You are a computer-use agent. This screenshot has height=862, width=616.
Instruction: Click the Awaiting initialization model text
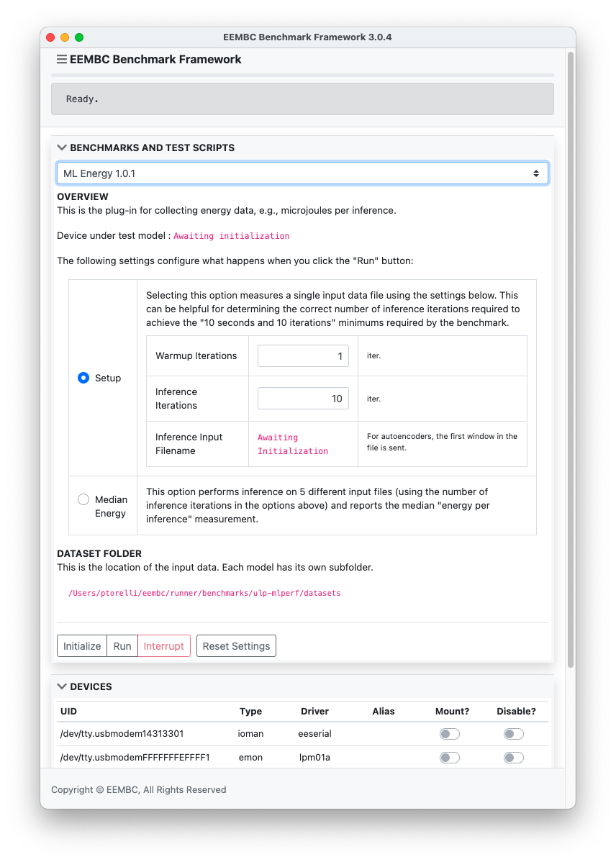pyautogui.click(x=232, y=236)
